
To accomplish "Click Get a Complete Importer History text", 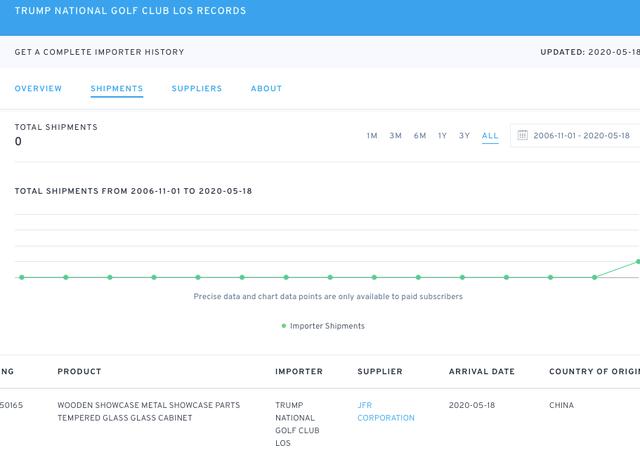I will click(99, 52).
